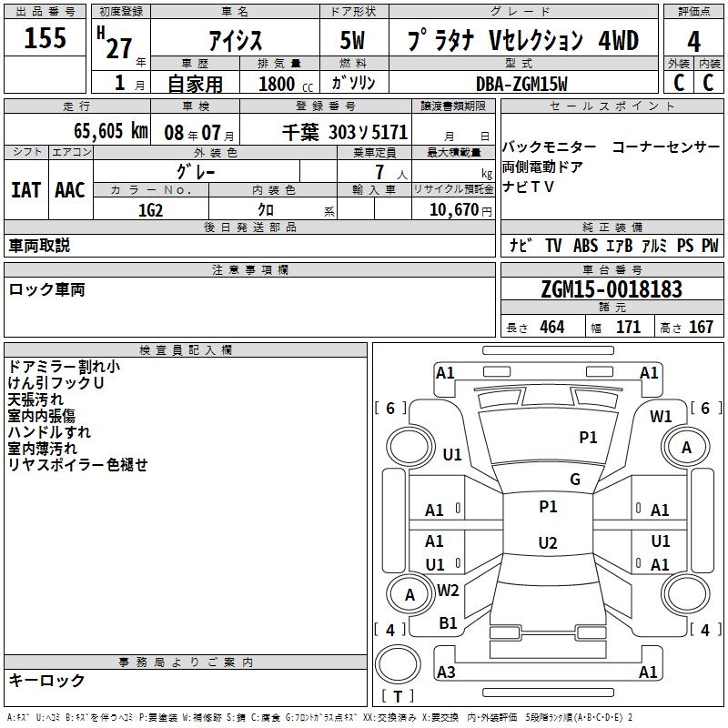Click the キーロック office note
The height and width of the screenshot is (728, 728).
(x=47, y=680)
